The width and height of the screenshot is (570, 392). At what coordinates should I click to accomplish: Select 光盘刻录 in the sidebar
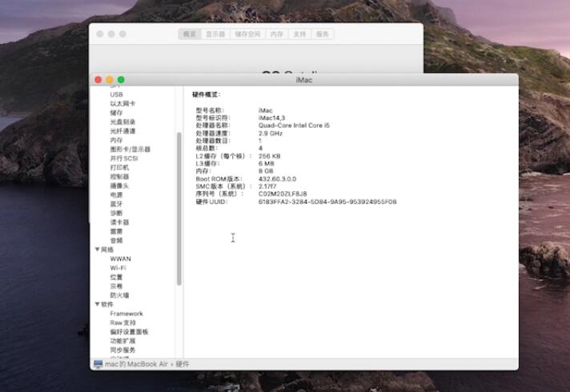pos(122,122)
